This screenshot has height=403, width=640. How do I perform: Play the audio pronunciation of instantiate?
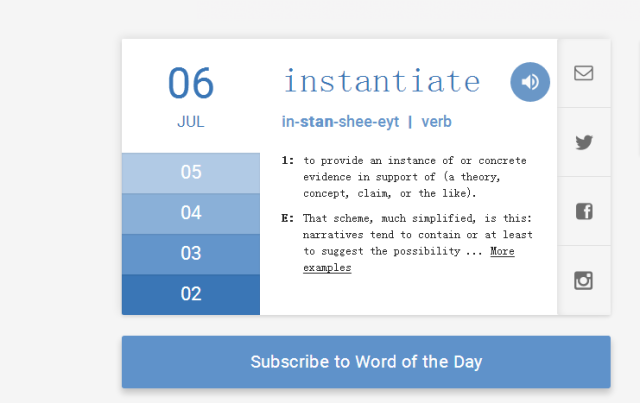click(x=530, y=82)
